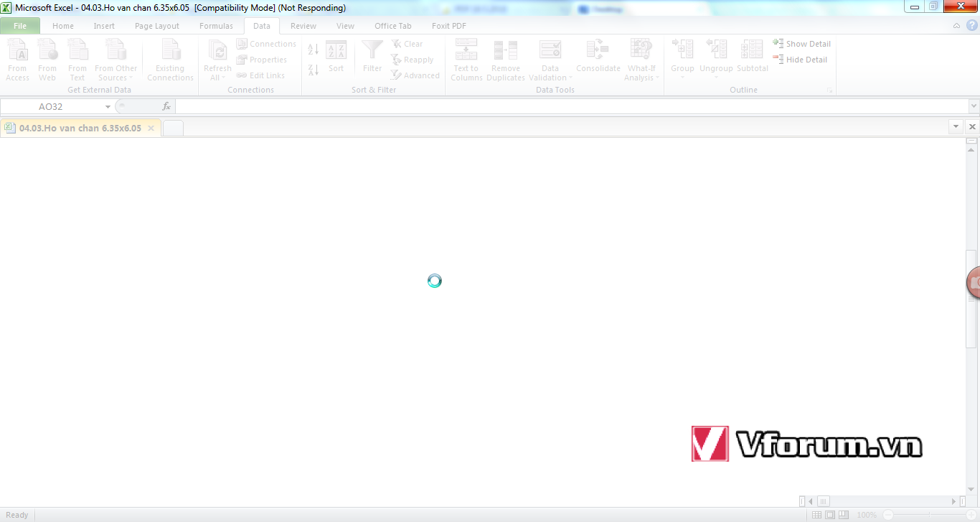Click Show Detail in Outline
The width and height of the screenshot is (980, 522).
click(x=802, y=44)
